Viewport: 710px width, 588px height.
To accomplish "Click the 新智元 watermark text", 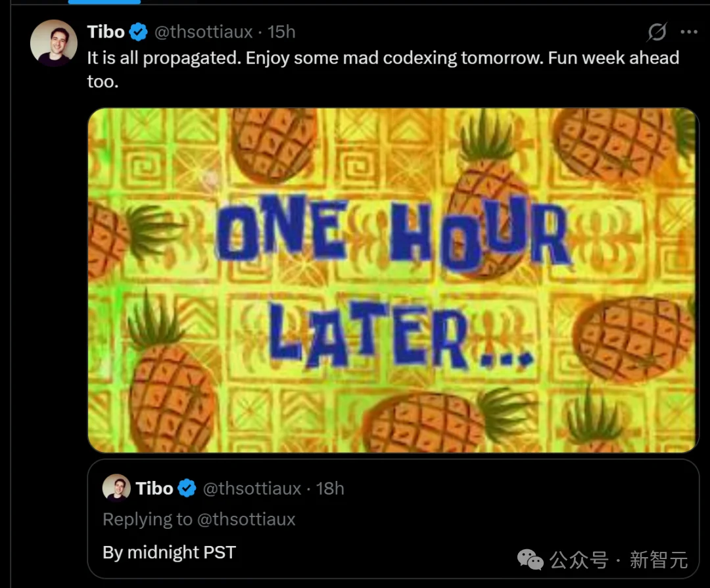I will click(659, 560).
